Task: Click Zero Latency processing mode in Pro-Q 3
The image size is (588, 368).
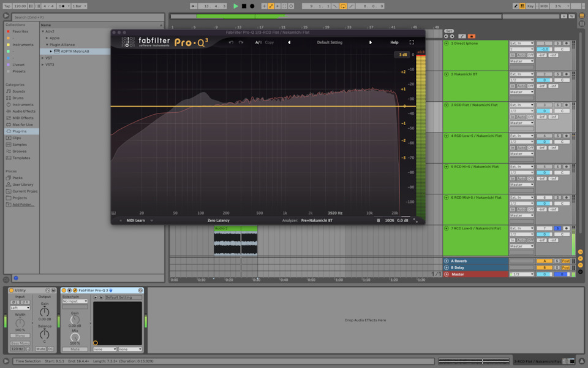Action: (x=218, y=220)
